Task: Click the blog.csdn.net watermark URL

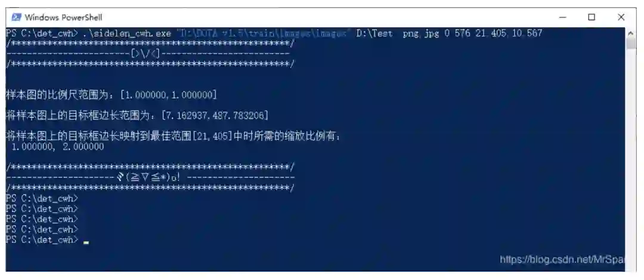Action: pos(562,259)
